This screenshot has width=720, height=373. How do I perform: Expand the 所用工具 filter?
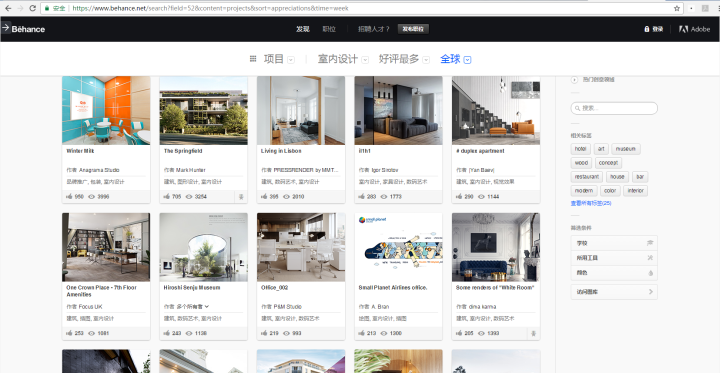point(614,258)
